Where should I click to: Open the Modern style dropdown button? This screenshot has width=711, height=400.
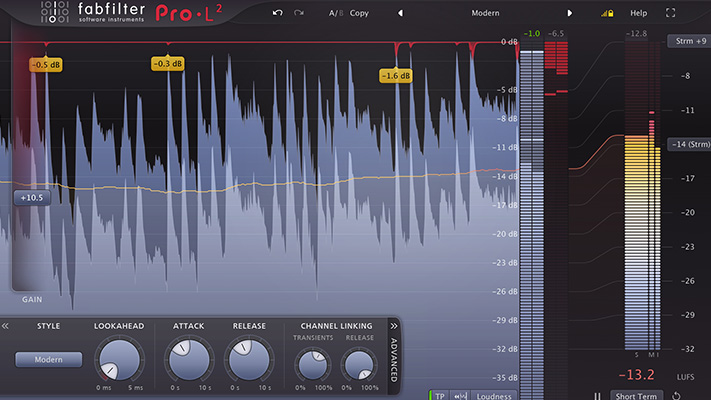49,360
